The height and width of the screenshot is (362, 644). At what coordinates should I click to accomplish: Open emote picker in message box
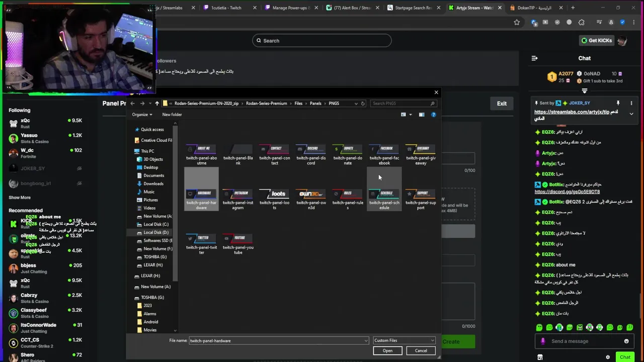[x=626, y=341]
